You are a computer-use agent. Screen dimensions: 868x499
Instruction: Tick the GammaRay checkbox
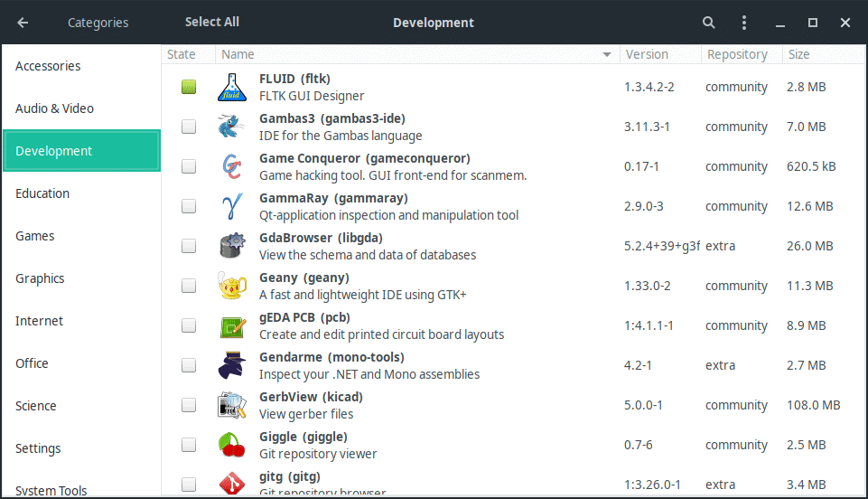[x=189, y=207]
